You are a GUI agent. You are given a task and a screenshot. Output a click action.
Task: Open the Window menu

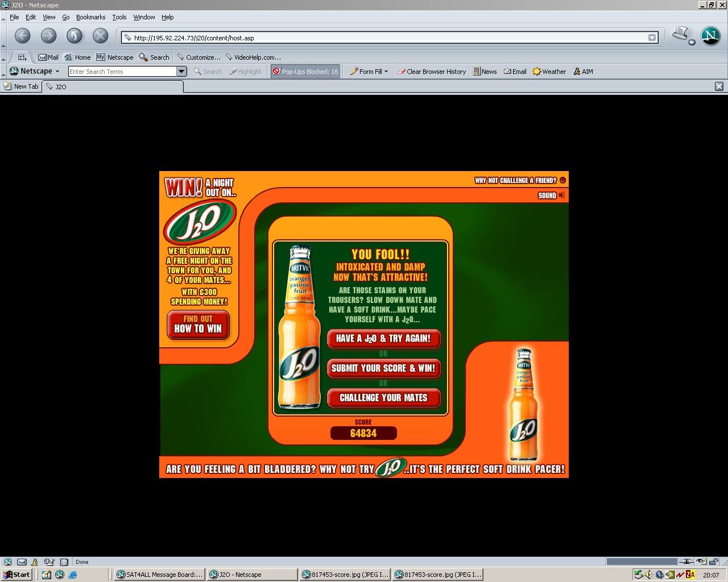coord(144,17)
